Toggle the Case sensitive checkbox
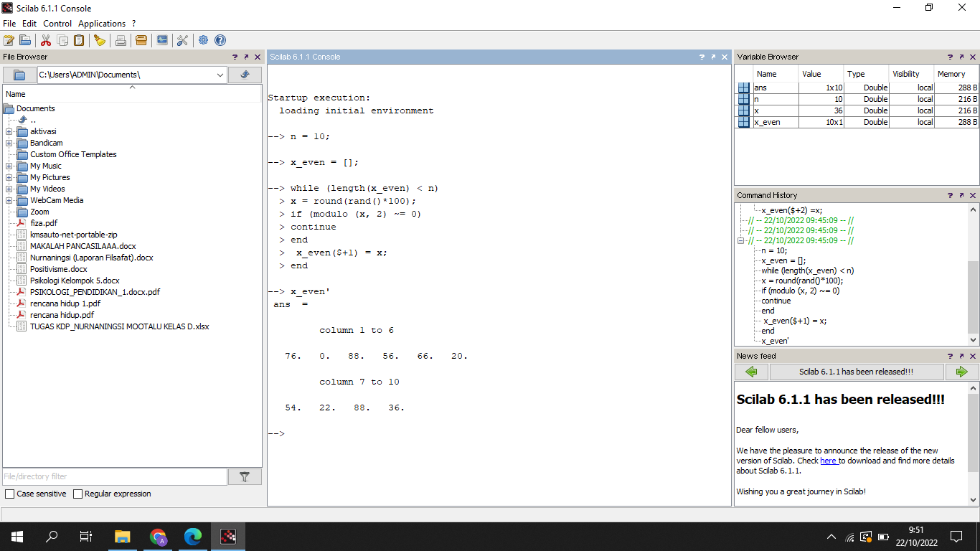980x551 pixels. (9, 494)
